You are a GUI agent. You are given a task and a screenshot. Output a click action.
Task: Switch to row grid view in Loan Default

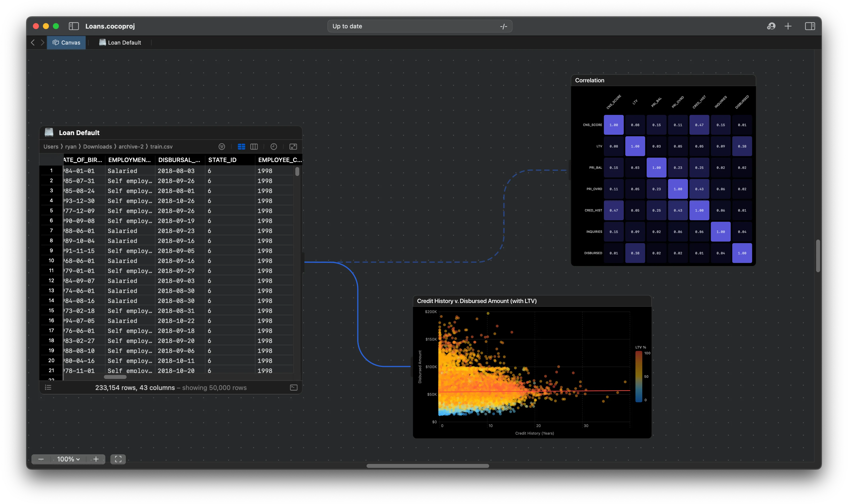click(x=241, y=147)
